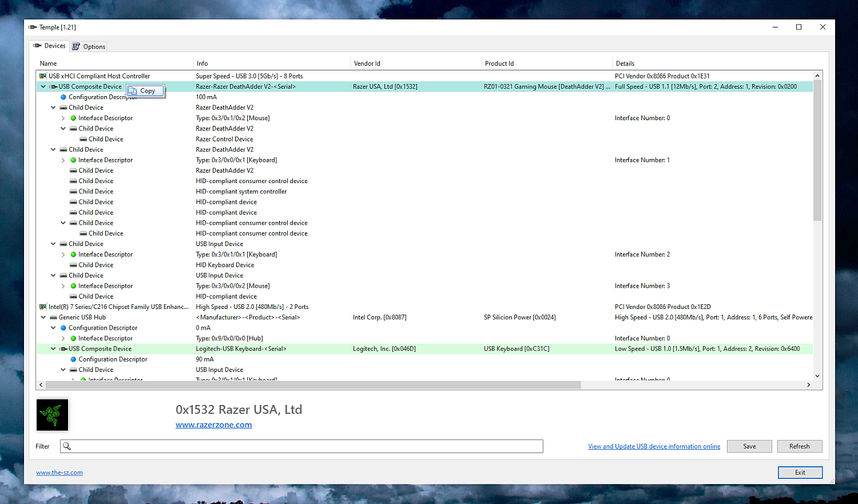This screenshot has height=504, width=858.
Task: Click the Exit button
Action: click(800, 473)
